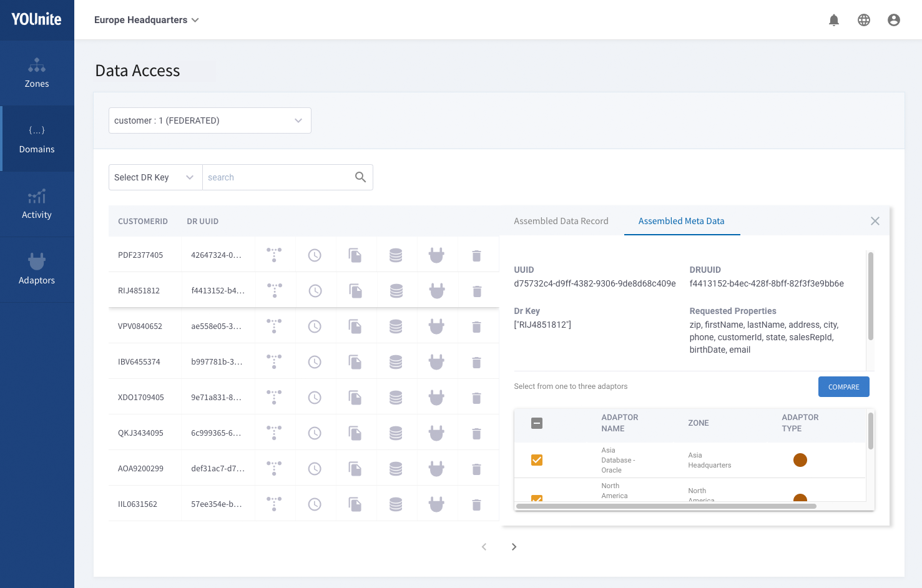922x588 pixels.
Task: Open lineage tree icon for PDF2377405
Action: (x=274, y=255)
